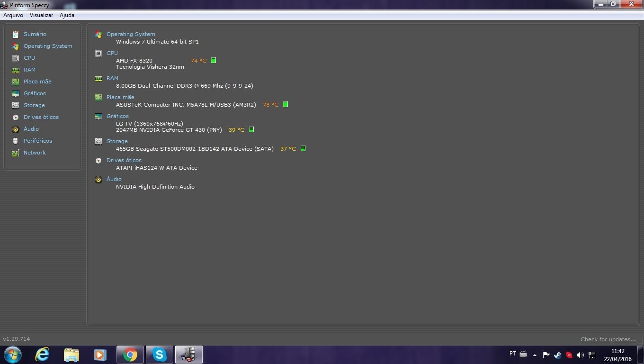Screen dimensions: 644x364
Task: Open Windows Explorer folder in taskbar
Action: pos(72,355)
